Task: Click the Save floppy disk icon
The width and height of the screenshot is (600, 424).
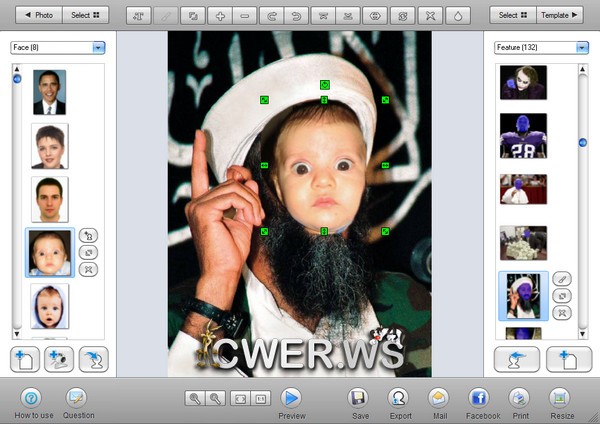Action: 358,398
